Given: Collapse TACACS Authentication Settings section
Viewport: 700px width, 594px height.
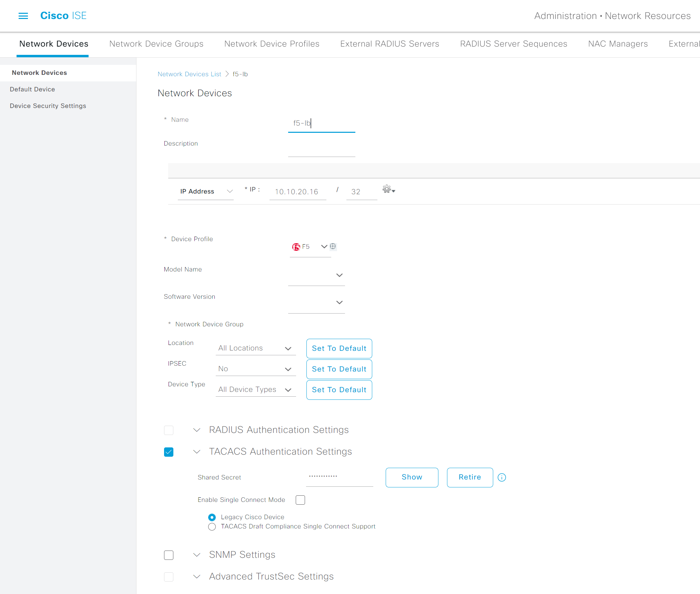Looking at the screenshot, I should 197,452.
